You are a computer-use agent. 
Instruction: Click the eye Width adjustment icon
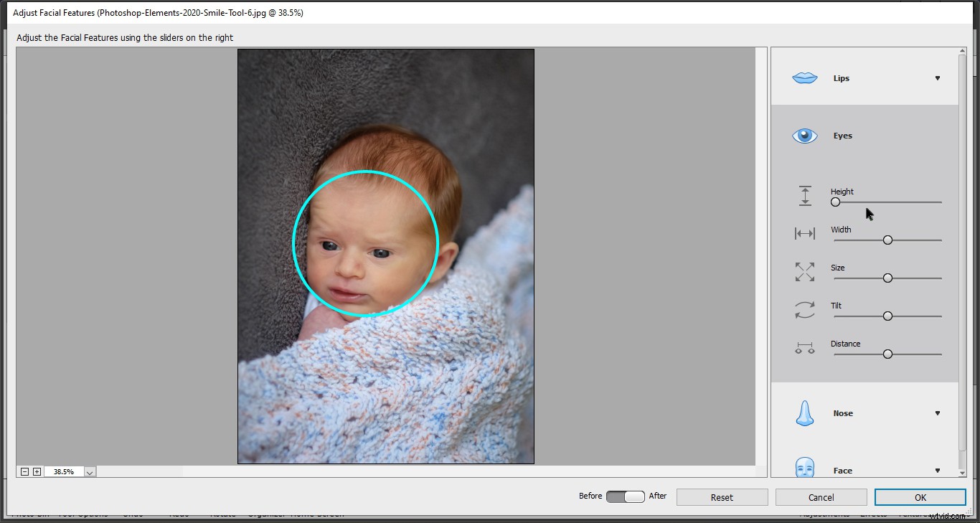(805, 233)
